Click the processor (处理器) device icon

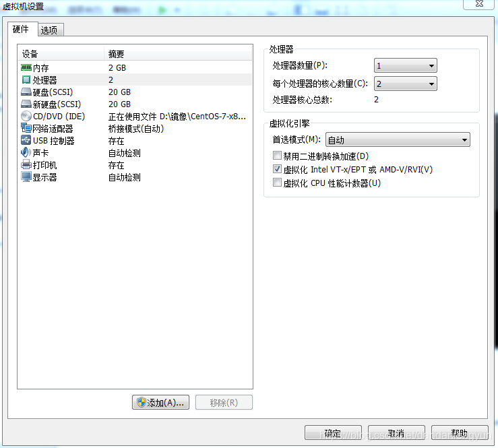click(26, 79)
